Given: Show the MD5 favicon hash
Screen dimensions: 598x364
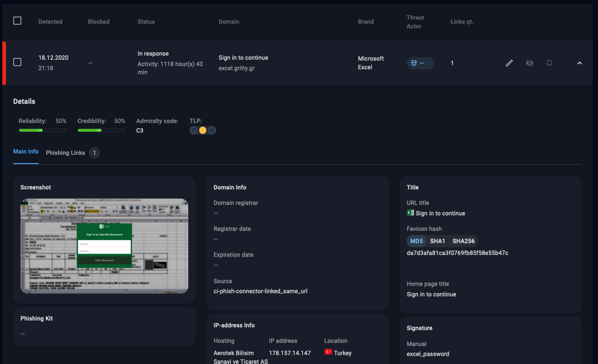Looking at the screenshot, I should (x=416, y=241).
